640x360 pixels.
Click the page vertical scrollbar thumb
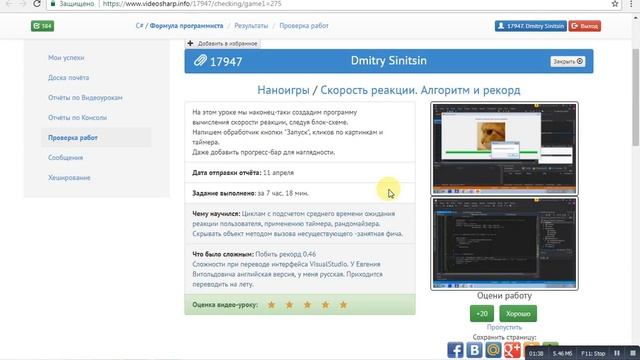point(636,97)
